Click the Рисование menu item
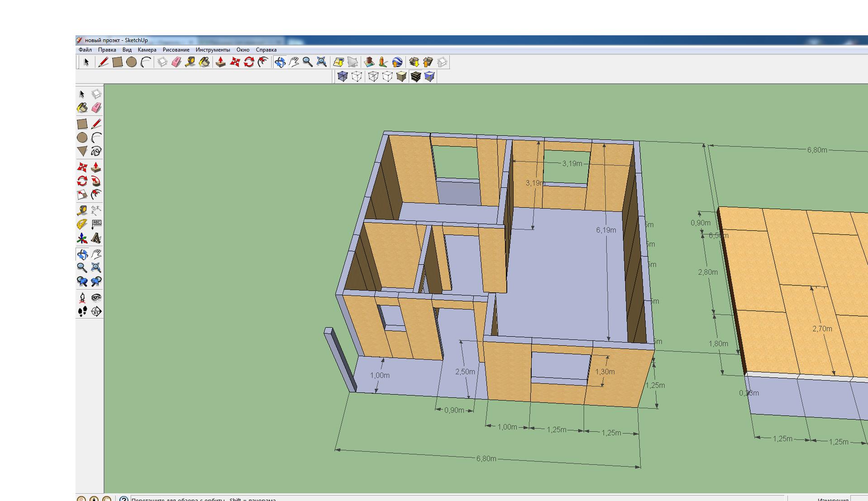 [176, 50]
